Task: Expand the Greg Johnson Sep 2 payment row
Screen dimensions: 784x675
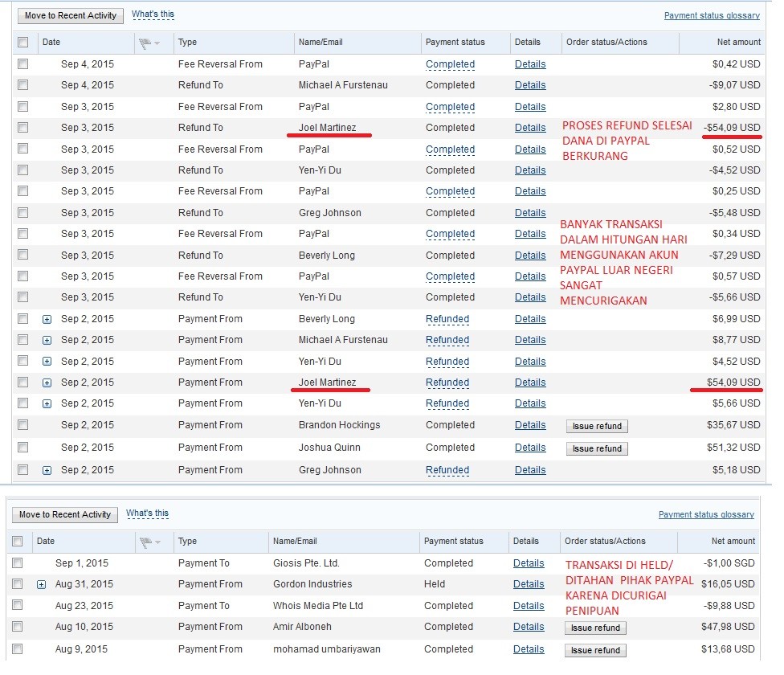Action: click(47, 470)
